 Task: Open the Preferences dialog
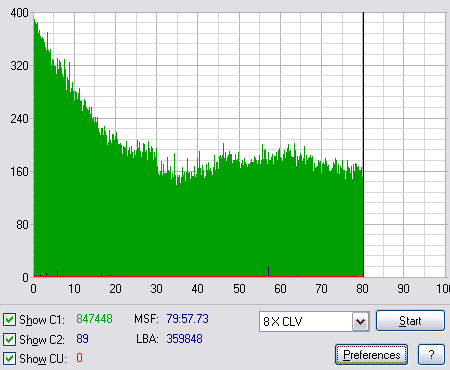371,355
